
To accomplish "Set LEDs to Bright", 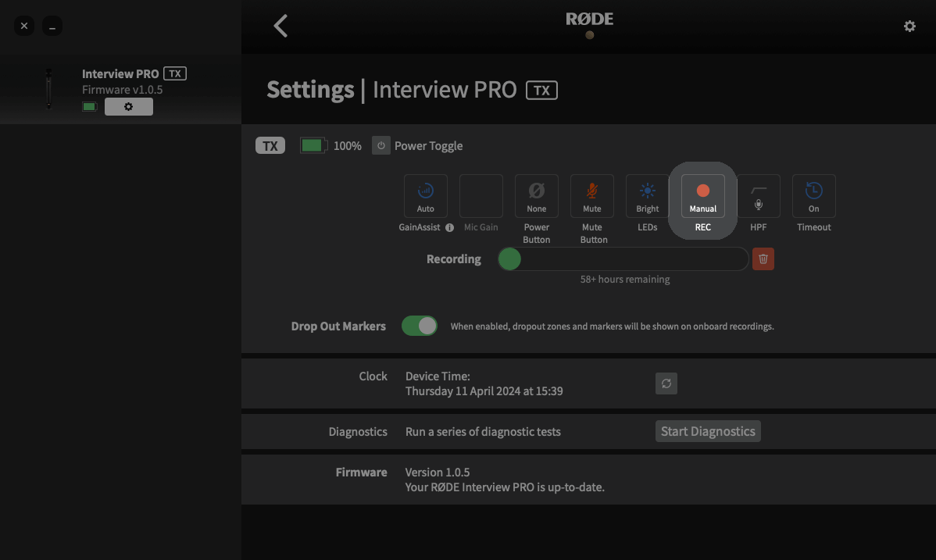I will (647, 195).
